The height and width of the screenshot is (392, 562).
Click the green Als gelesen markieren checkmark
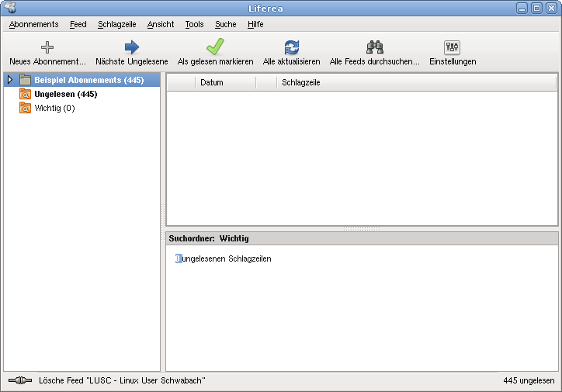coord(215,47)
